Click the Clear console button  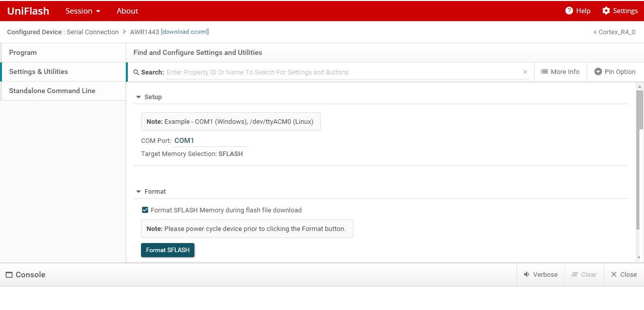click(x=584, y=274)
